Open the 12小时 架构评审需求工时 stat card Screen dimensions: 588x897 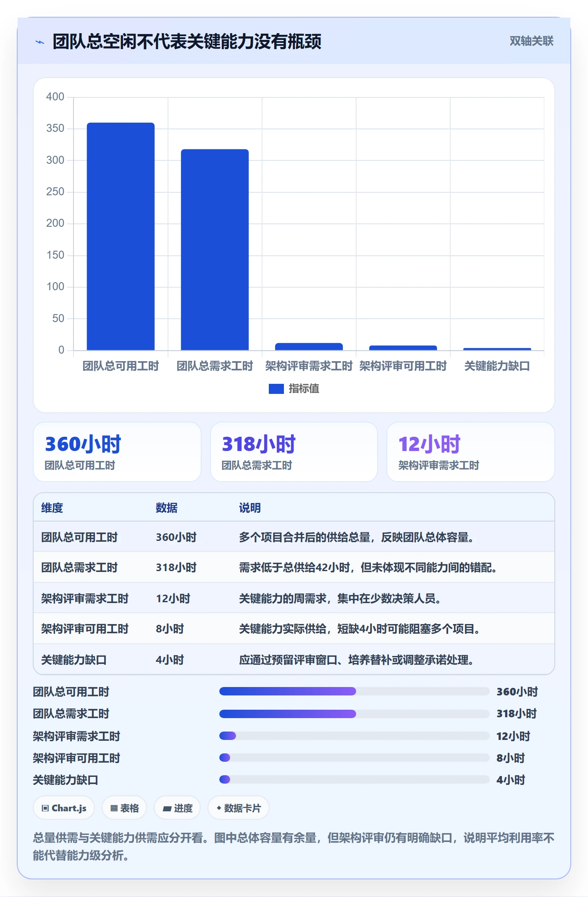coord(470,452)
